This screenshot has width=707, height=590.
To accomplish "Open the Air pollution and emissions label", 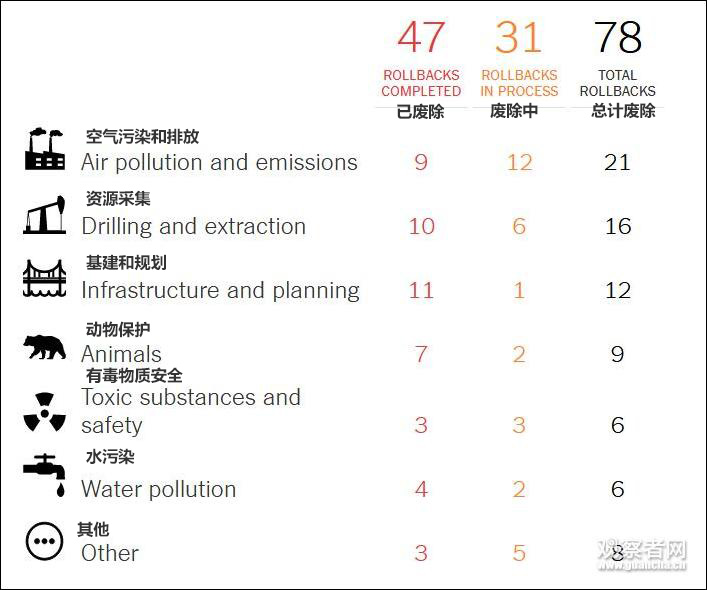I will tap(219, 162).
